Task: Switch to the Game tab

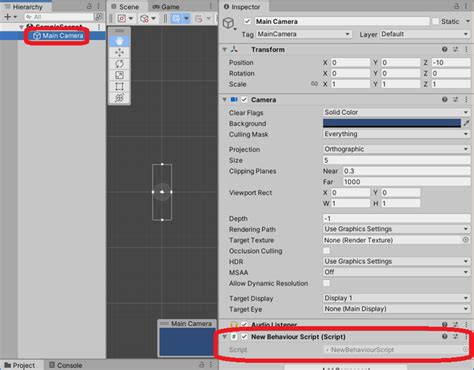Action: [166, 7]
